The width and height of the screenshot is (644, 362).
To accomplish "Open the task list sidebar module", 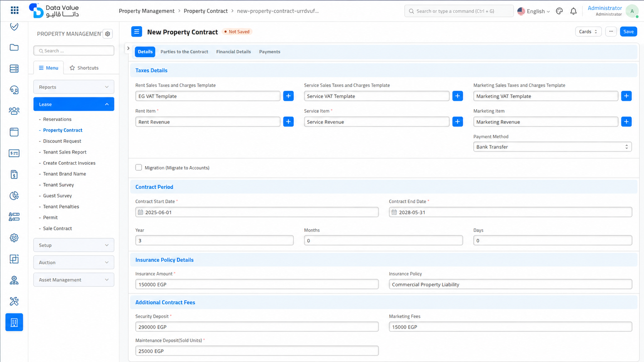I will tap(14, 217).
